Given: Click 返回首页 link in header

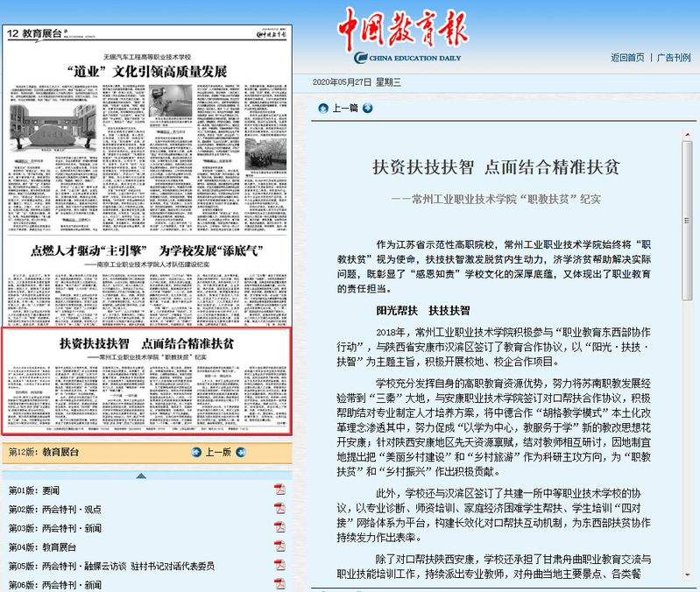Looking at the screenshot, I should tap(627, 58).
